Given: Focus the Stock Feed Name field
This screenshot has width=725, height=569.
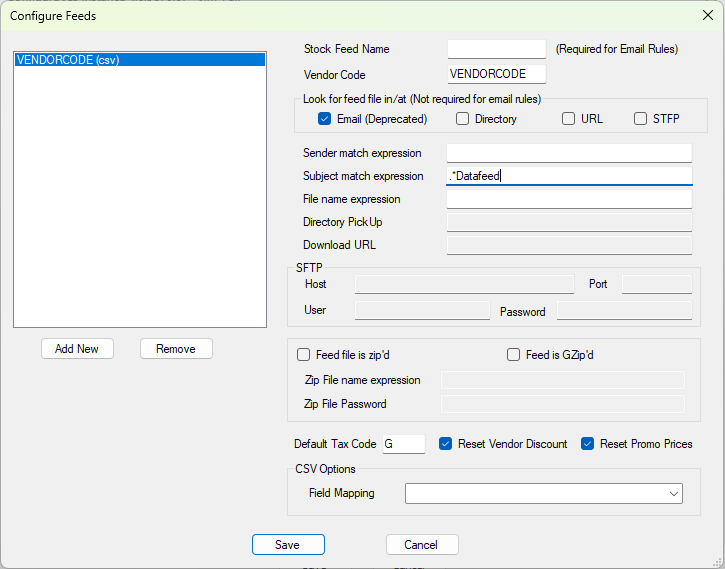Looking at the screenshot, I should click(x=496, y=49).
